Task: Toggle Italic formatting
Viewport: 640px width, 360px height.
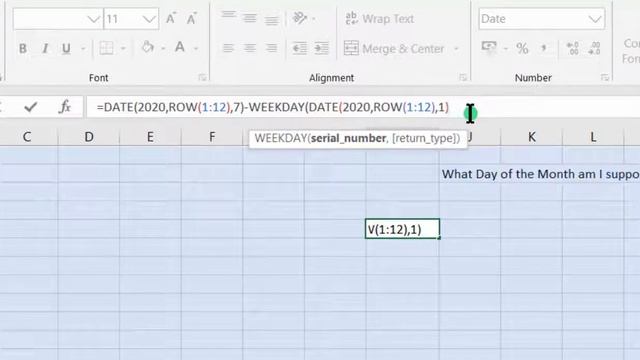Action: click(x=45, y=49)
